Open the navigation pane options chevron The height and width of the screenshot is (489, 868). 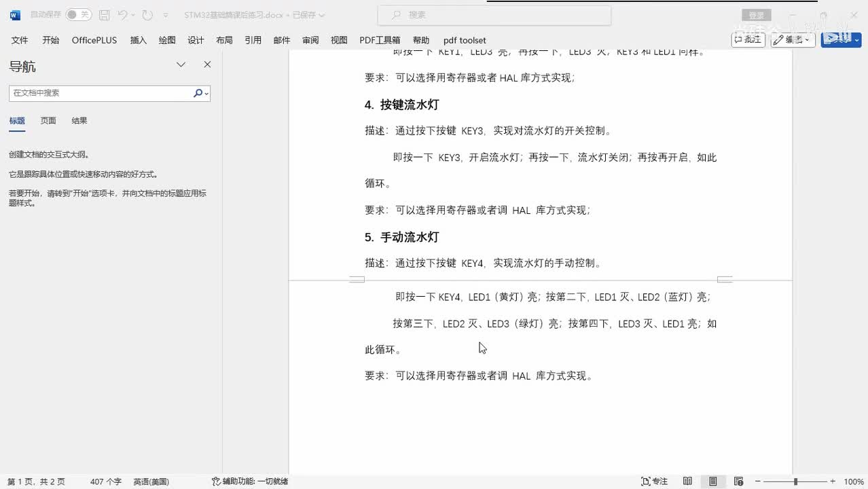(x=181, y=65)
